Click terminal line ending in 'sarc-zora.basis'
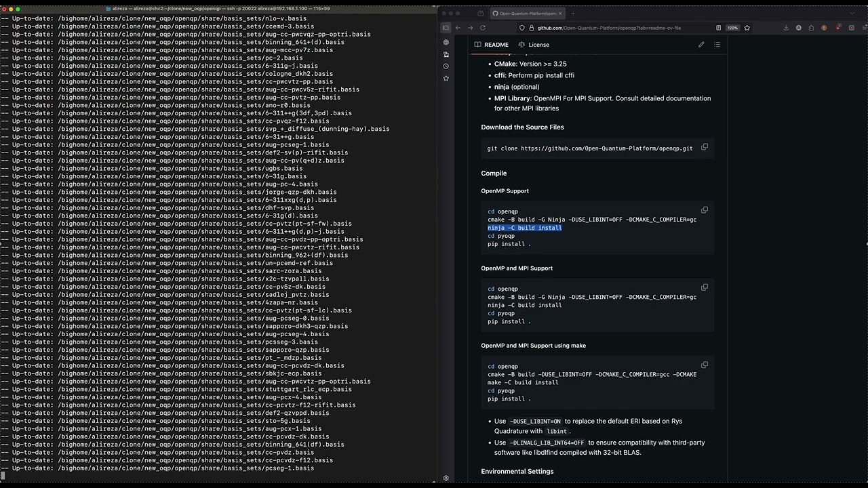The height and width of the screenshot is (488, 868). (163, 271)
